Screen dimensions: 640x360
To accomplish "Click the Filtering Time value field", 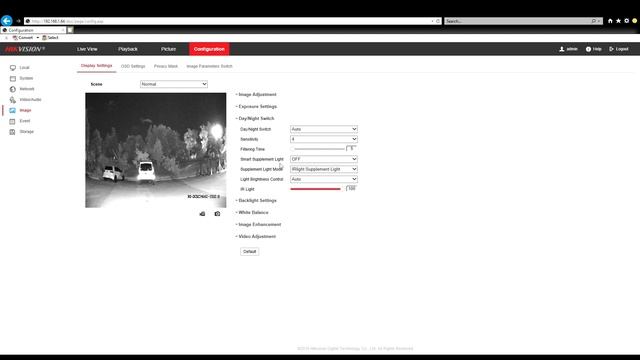I will (351, 149).
